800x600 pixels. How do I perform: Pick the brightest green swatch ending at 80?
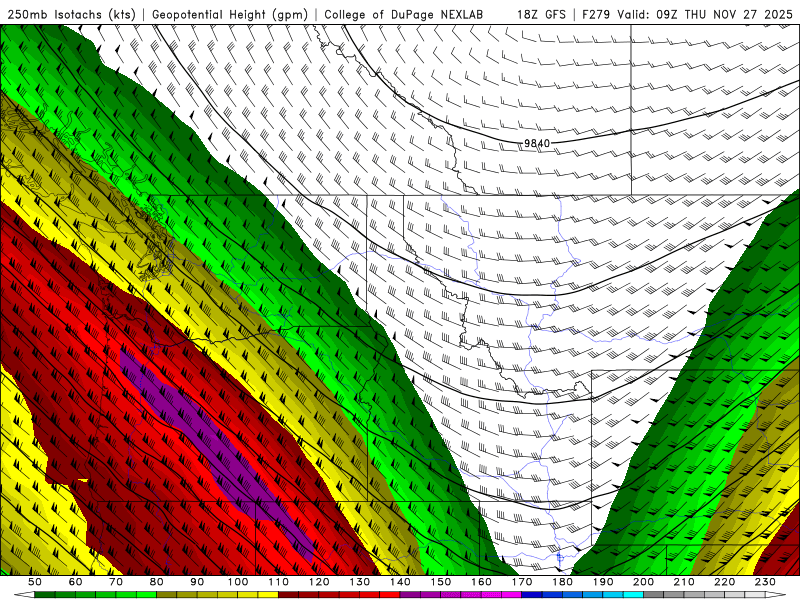point(146,594)
